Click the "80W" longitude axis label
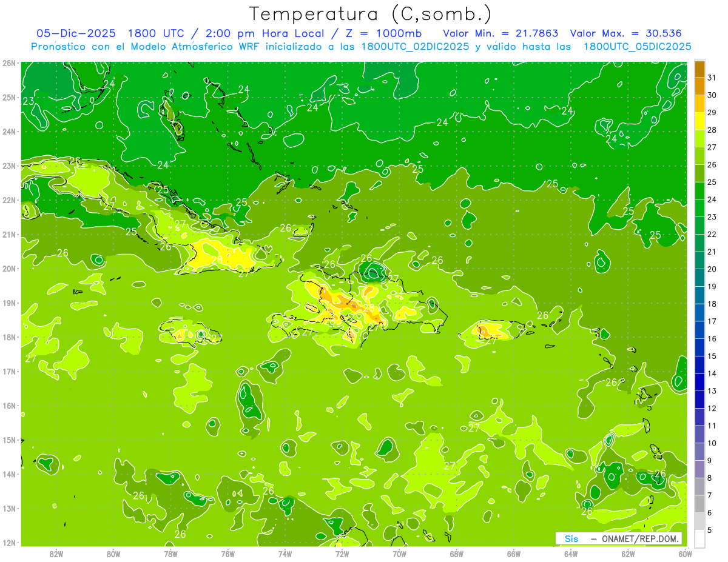 tap(113, 554)
